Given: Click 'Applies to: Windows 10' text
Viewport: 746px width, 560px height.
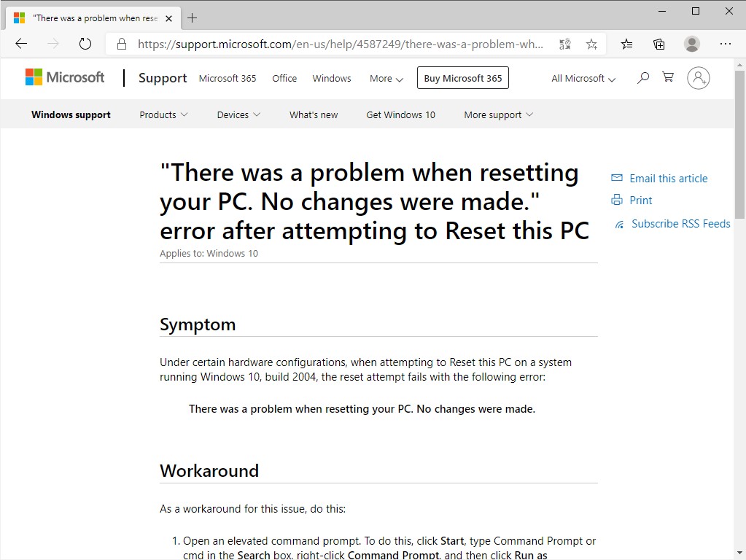Looking at the screenshot, I should pyautogui.click(x=209, y=254).
